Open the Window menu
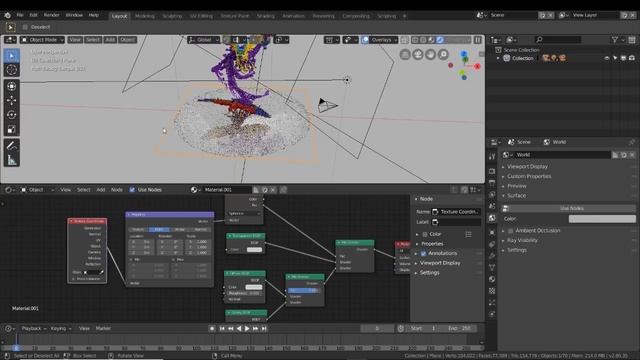The height and width of the screenshot is (360, 640). [x=74, y=15]
